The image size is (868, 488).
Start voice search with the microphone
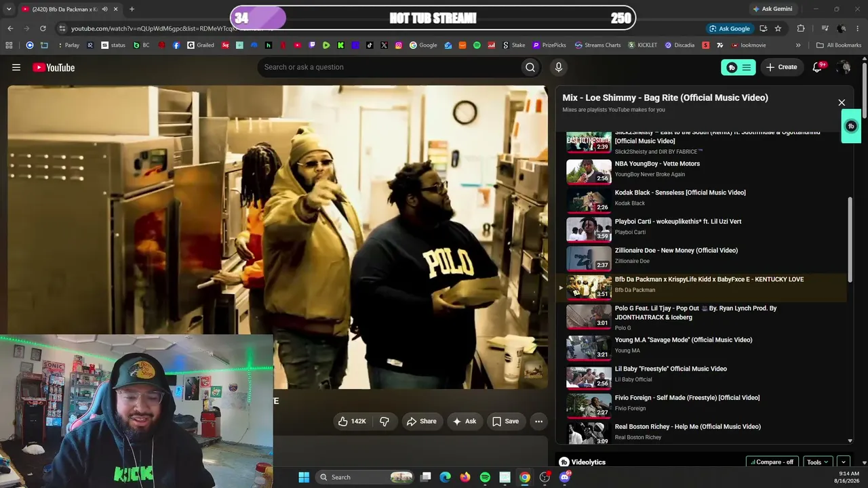point(559,67)
